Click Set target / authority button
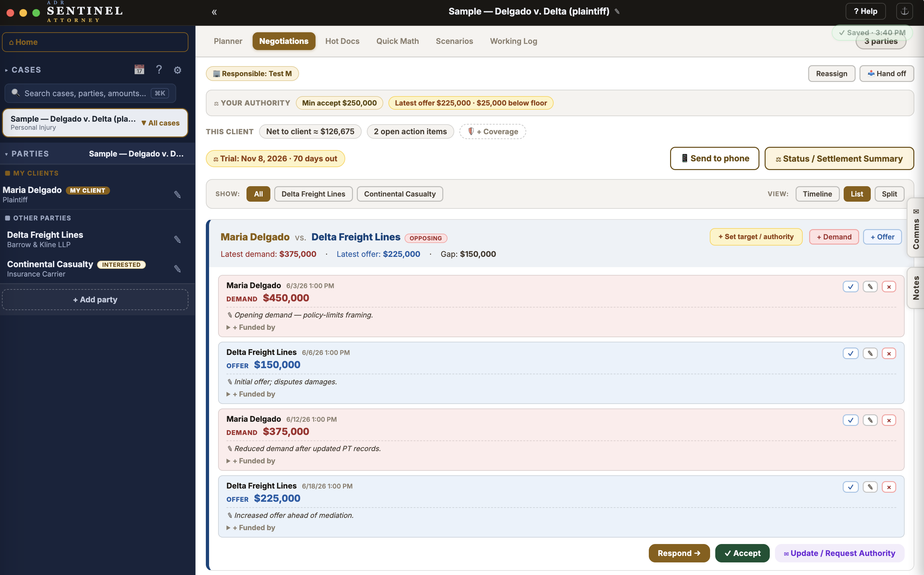The image size is (924, 575). 756,237
